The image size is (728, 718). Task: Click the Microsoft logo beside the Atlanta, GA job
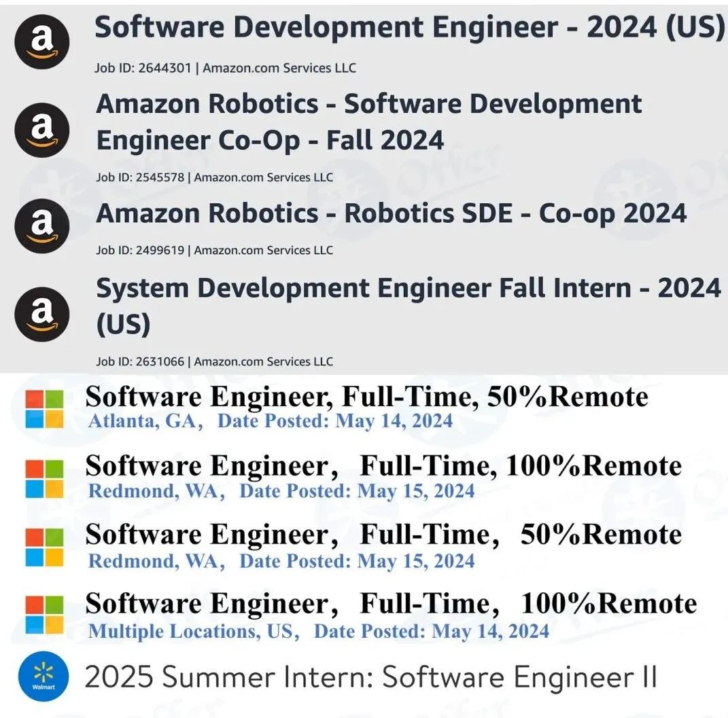[x=45, y=409]
